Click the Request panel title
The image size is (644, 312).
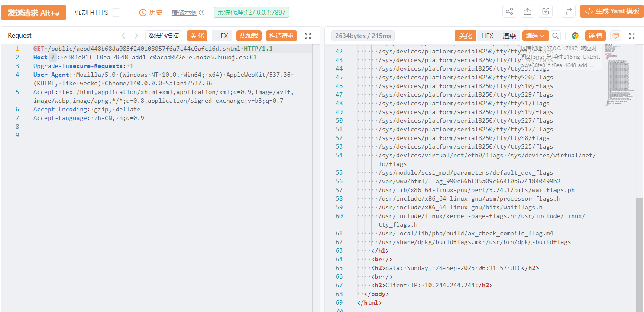pyautogui.click(x=19, y=36)
